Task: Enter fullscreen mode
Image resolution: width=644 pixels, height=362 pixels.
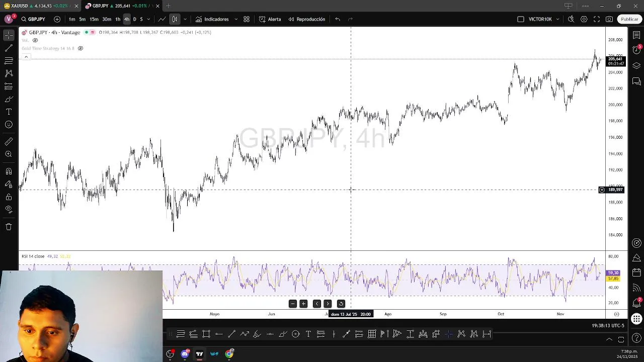Action: tap(597, 19)
